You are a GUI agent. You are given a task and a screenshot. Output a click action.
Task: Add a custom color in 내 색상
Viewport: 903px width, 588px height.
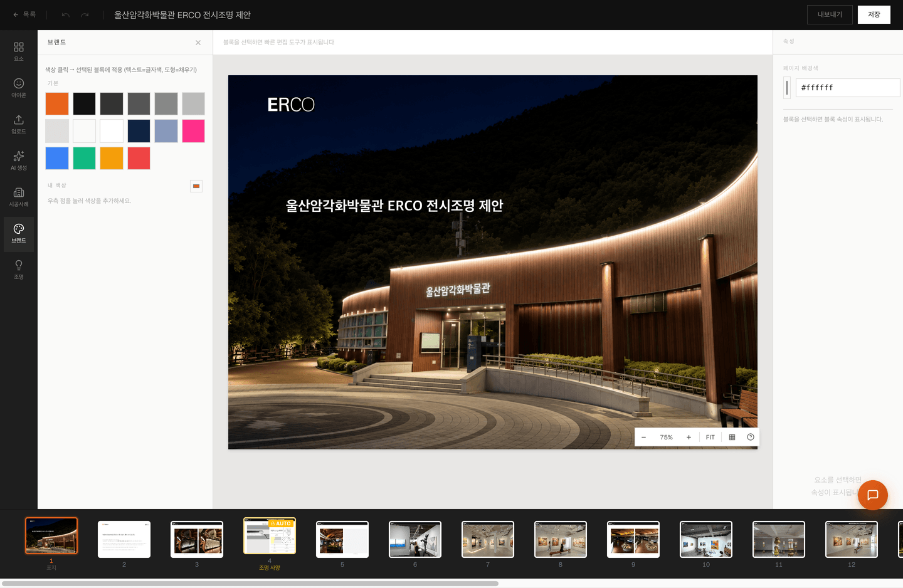click(196, 186)
